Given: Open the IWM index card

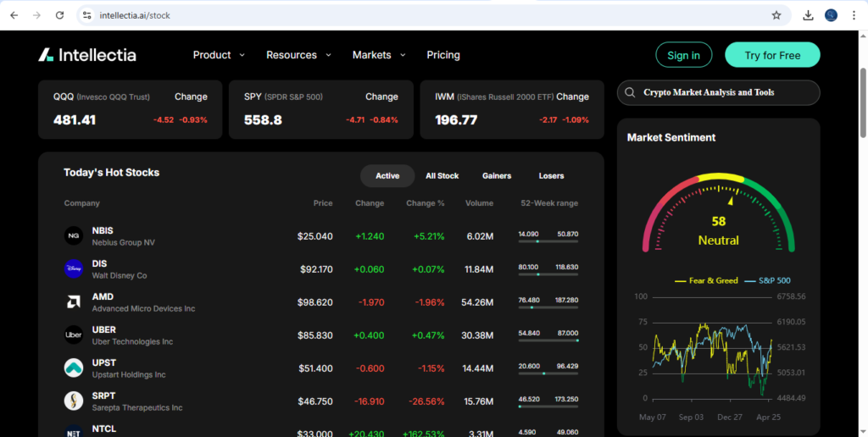Looking at the screenshot, I should click(x=512, y=109).
